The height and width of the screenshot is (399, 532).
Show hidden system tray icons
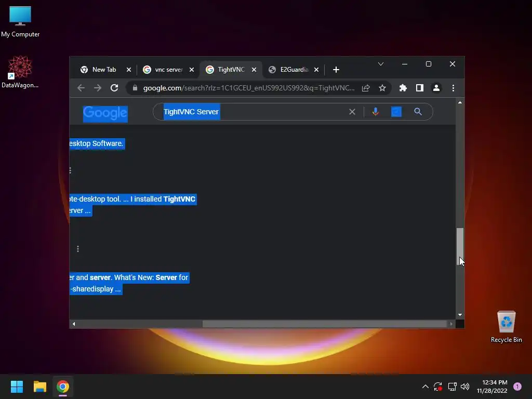click(x=425, y=387)
